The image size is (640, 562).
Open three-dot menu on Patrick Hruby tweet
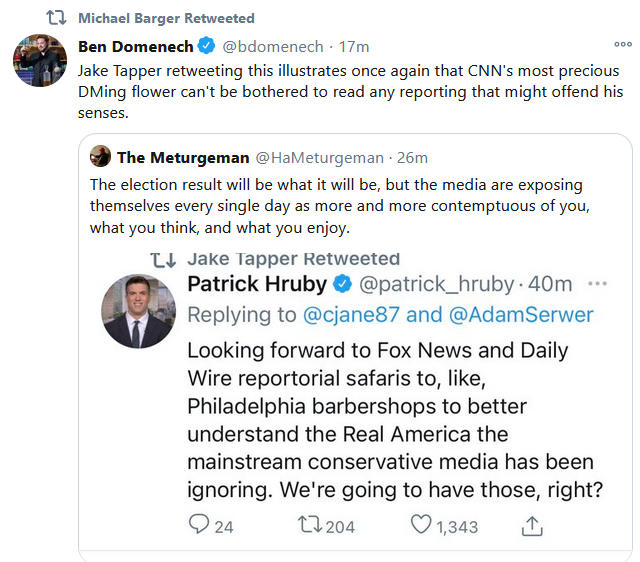point(597,284)
